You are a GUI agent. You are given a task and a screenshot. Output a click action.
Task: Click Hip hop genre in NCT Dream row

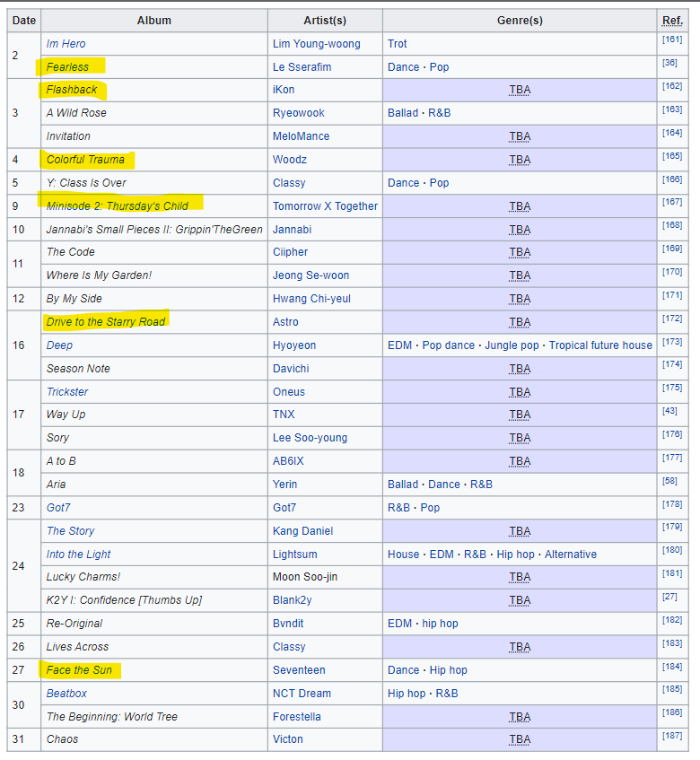tap(407, 693)
